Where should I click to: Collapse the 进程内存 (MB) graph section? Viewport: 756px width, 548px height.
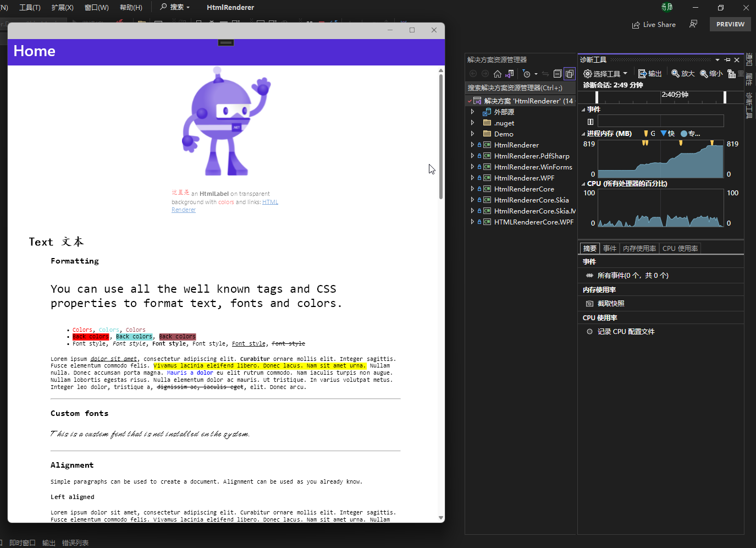click(x=583, y=134)
